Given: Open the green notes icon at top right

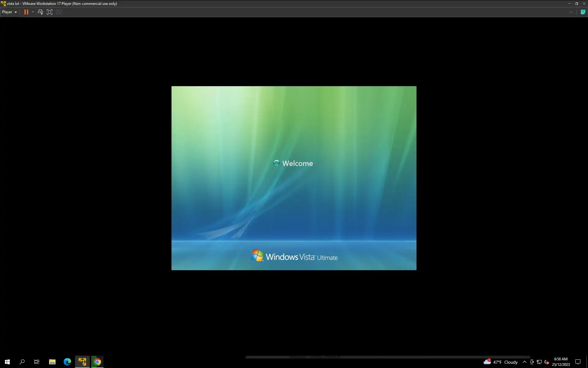Looking at the screenshot, I should (583, 12).
